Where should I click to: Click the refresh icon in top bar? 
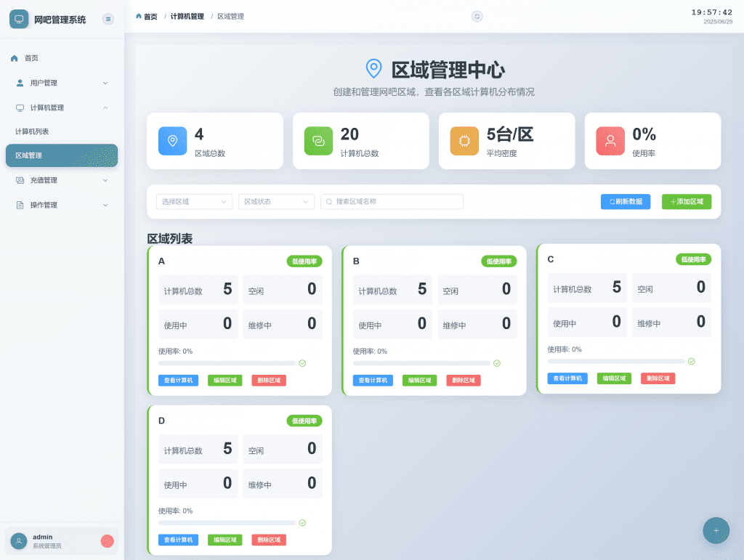477,16
